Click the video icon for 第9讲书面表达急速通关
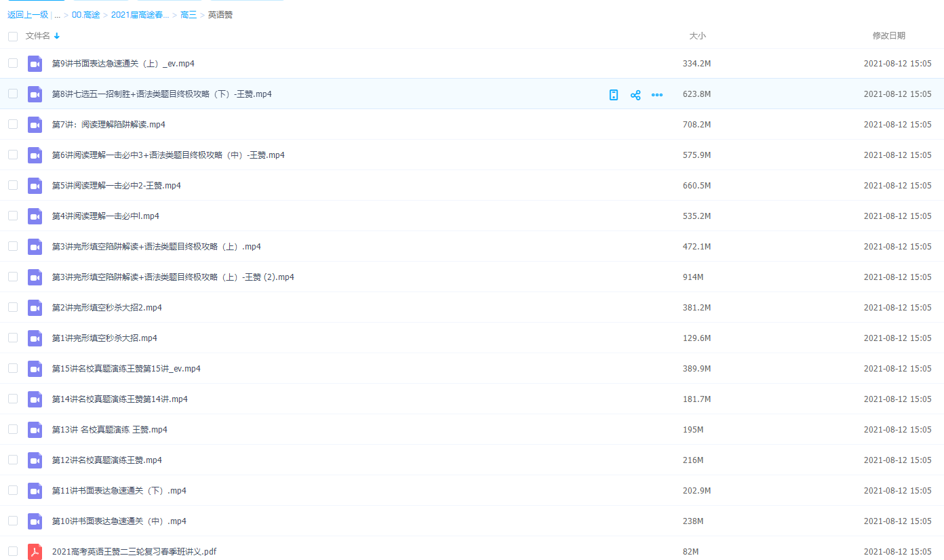944x560 pixels. click(x=35, y=64)
